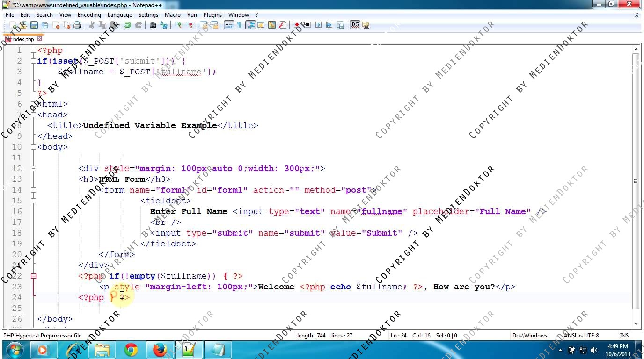Click the Undo arrow icon

(127, 25)
